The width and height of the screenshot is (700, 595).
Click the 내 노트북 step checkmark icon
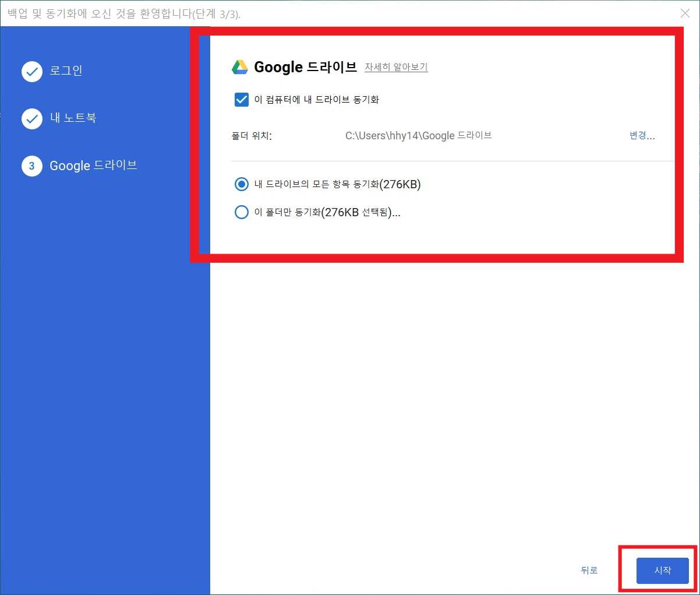[32, 119]
